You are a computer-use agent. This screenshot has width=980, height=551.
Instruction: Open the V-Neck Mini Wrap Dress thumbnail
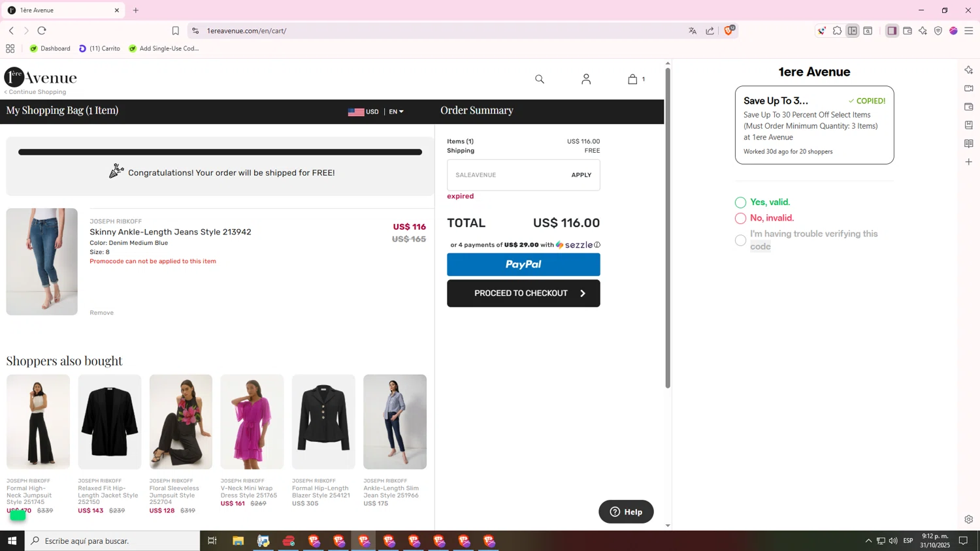(252, 422)
